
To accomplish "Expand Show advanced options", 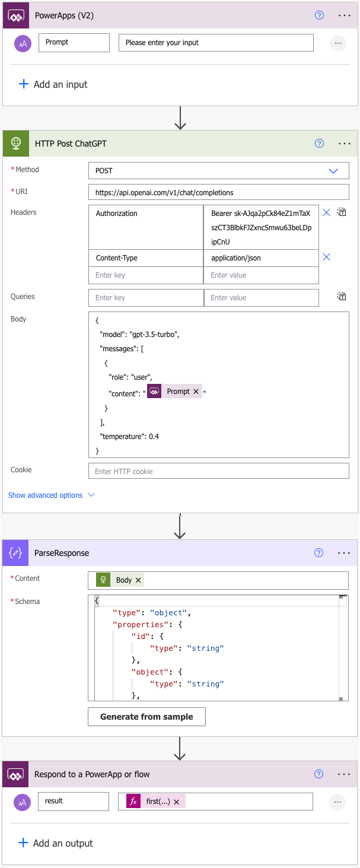I will coord(52,495).
